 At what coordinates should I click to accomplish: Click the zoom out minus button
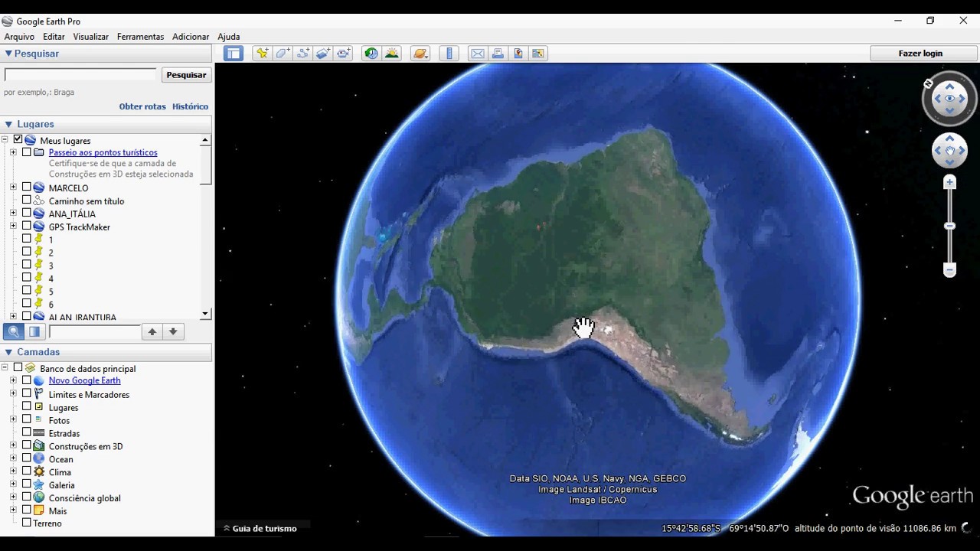[x=949, y=270]
